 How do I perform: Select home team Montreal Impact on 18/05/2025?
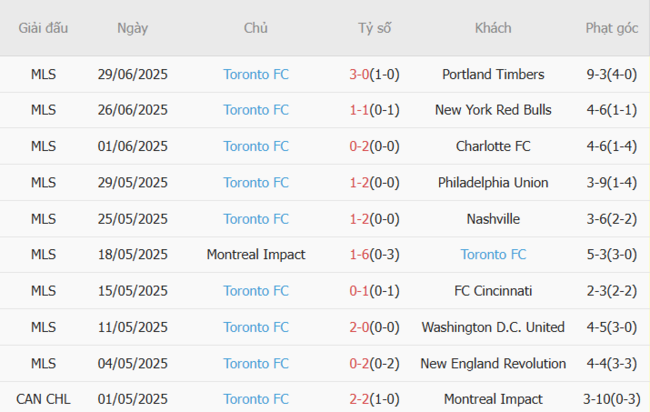coord(256,255)
